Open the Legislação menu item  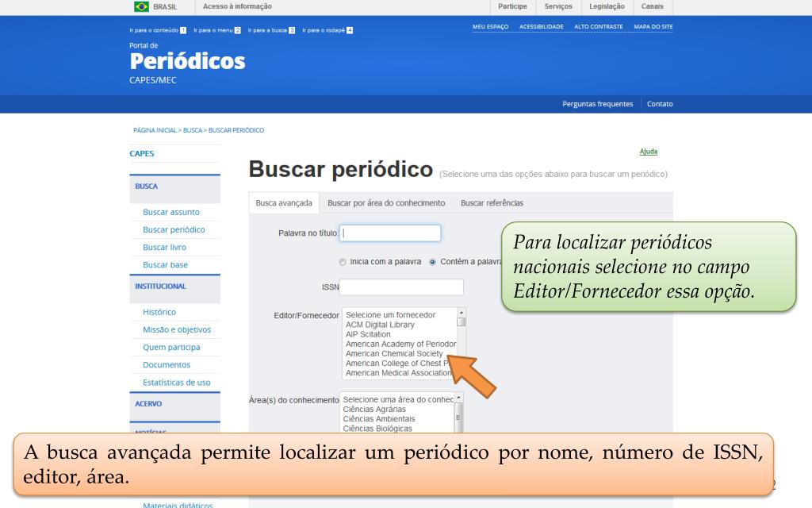607,6
